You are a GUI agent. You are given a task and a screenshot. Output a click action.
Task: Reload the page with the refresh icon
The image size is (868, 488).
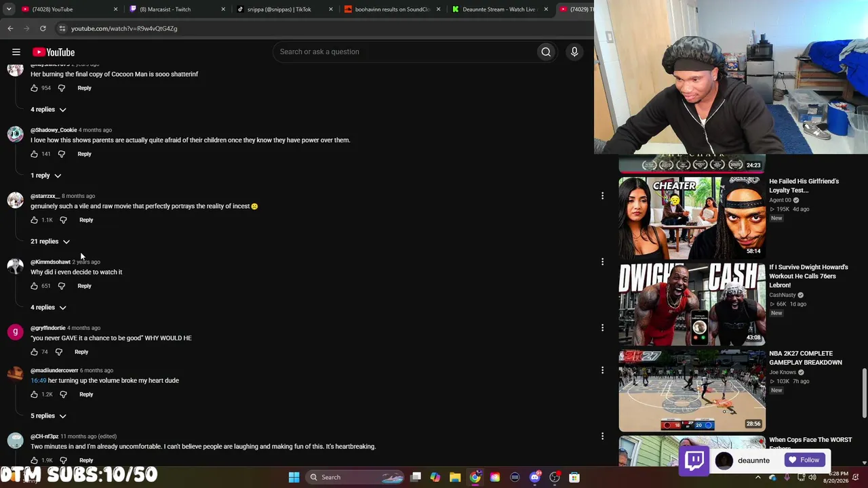43,28
